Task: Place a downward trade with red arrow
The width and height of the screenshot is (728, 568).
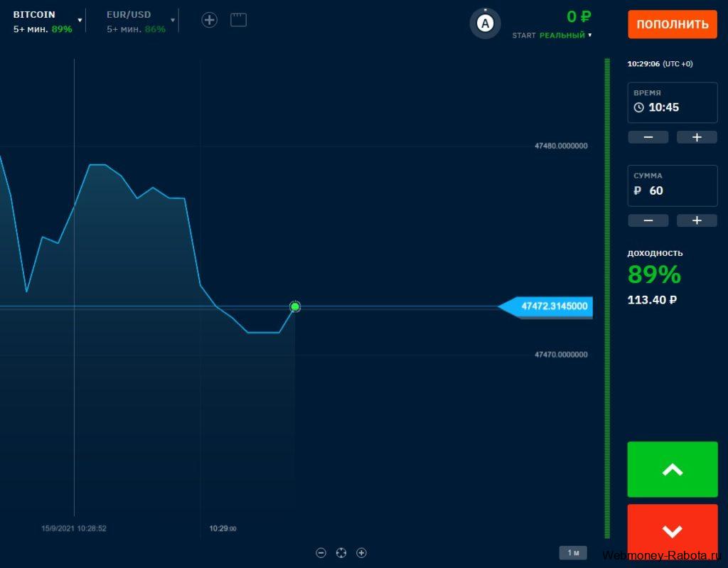Action: (673, 531)
